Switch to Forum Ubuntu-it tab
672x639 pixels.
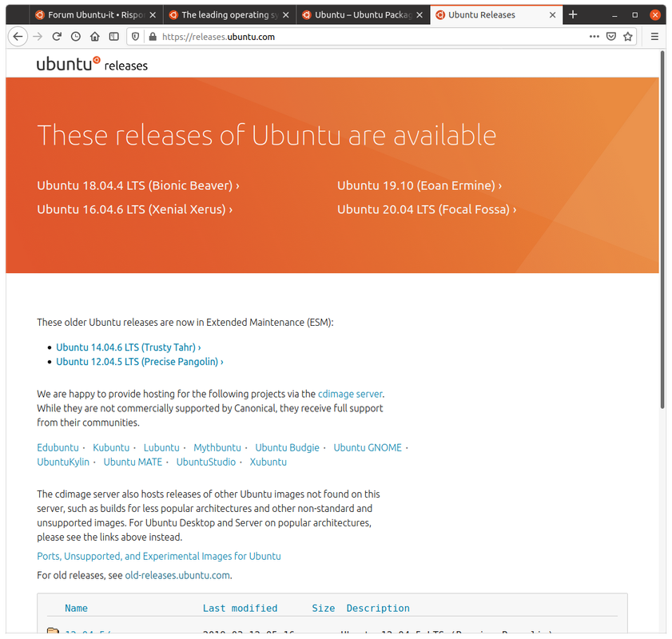coord(97,15)
